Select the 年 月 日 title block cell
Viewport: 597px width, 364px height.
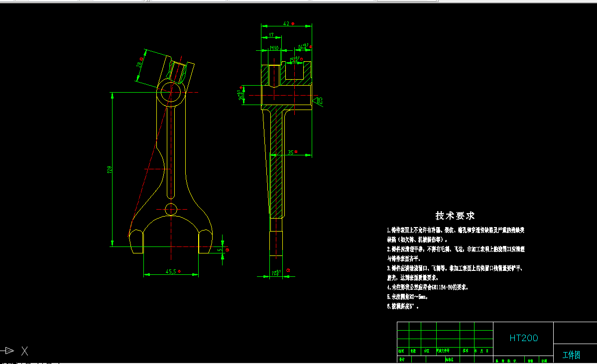[x=481, y=351]
